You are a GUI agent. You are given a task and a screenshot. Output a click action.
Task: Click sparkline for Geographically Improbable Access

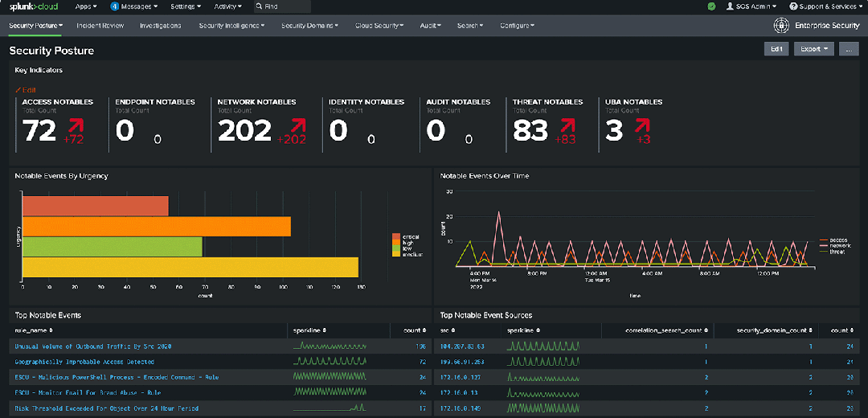330,361
